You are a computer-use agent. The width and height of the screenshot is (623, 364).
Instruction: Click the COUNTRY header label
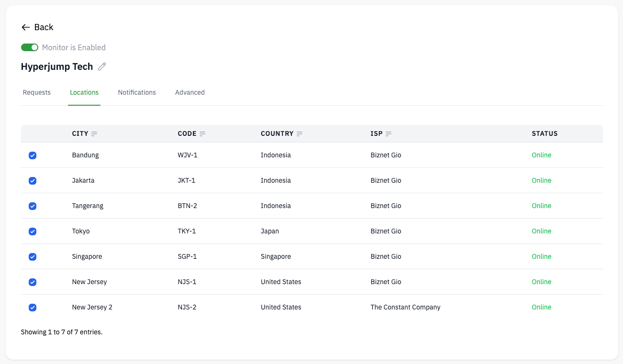pos(277,133)
